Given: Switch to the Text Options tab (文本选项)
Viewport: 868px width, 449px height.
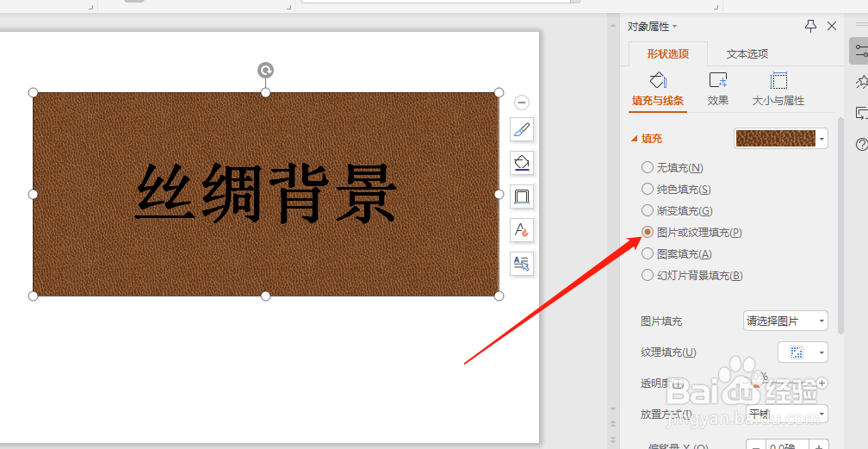Looking at the screenshot, I should [747, 53].
